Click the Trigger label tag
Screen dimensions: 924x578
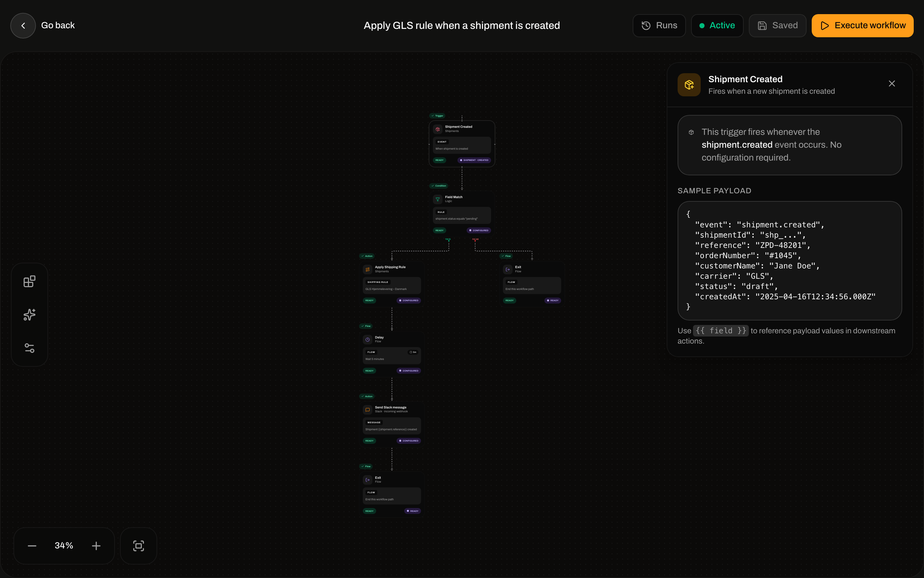click(437, 116)
